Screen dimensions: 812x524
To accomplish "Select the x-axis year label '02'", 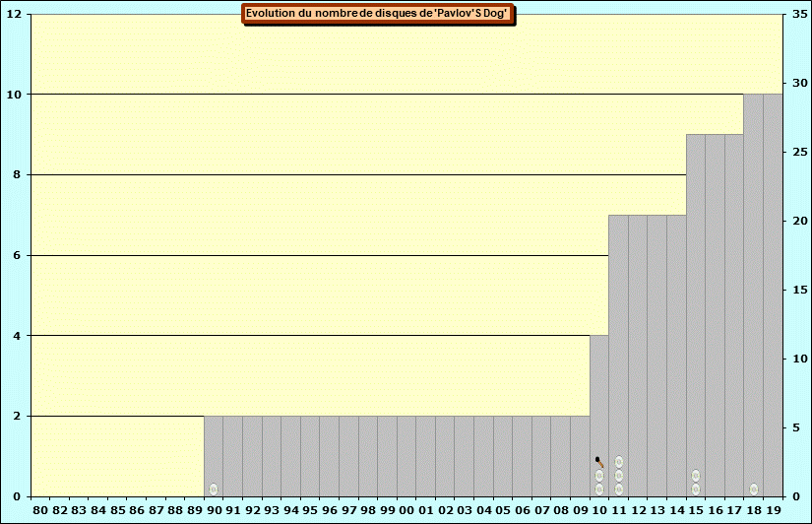I will pyautogui.click(x=445, y=510).
